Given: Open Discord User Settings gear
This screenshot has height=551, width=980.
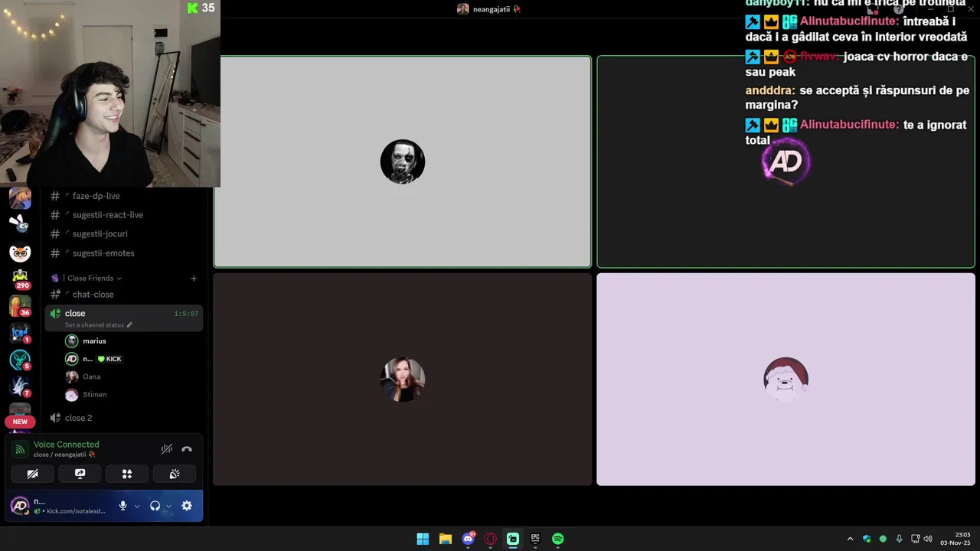Looking at the screenshot, I should pyautogui.click(x=187, y=506).
